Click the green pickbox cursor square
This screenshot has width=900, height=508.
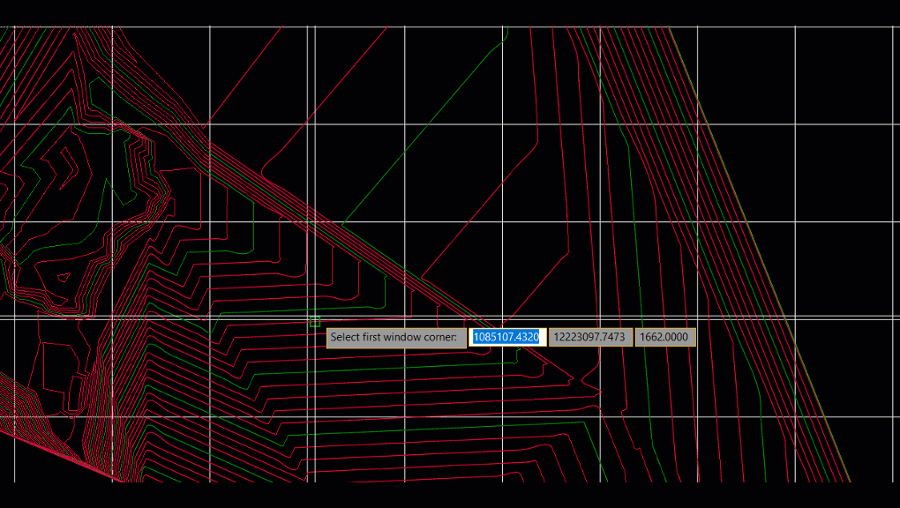(315, 322)
